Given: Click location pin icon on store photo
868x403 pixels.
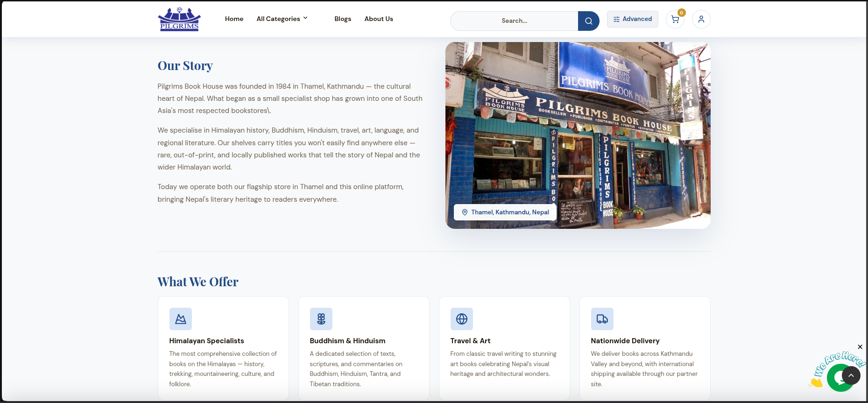Looking at the screenshot, I should 465,212.
